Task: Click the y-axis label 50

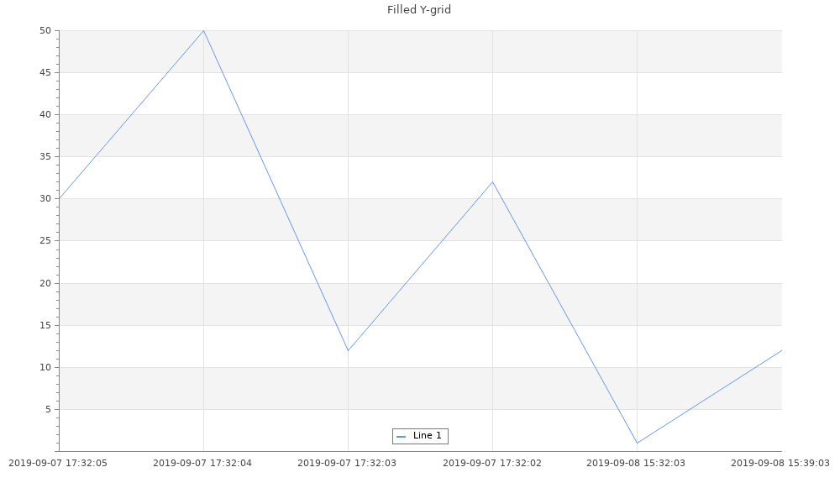Action: pyautogui.click(x=45, y=31)
